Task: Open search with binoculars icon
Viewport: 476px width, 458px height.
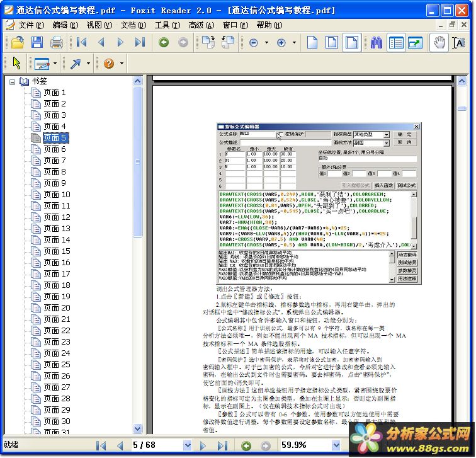Action: [377, 42]
